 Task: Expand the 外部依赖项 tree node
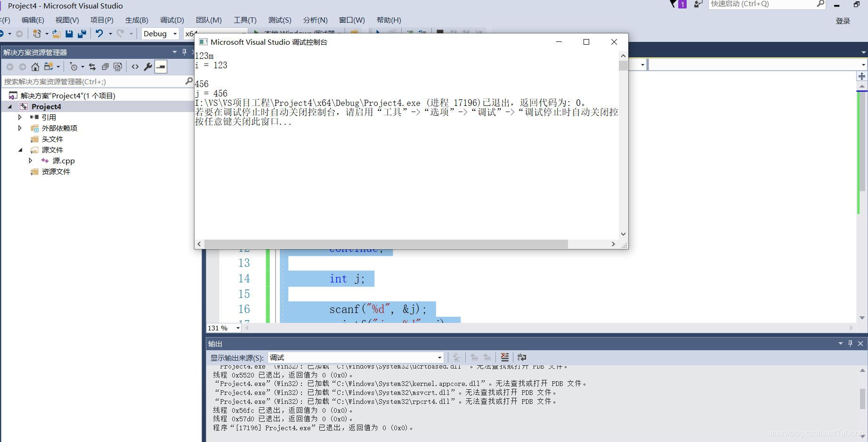pyautogui.click(x=20, y=128)
